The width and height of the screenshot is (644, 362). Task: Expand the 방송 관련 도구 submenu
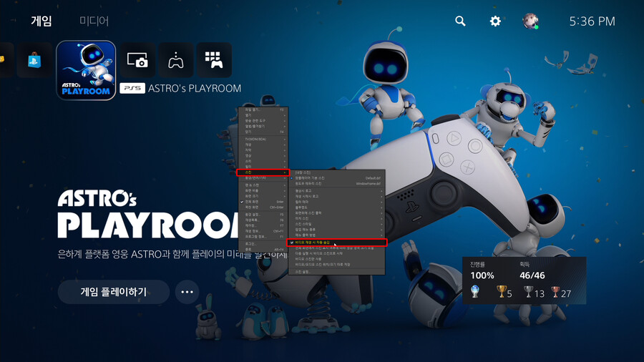pyautogui.click(x=263, y=121)
